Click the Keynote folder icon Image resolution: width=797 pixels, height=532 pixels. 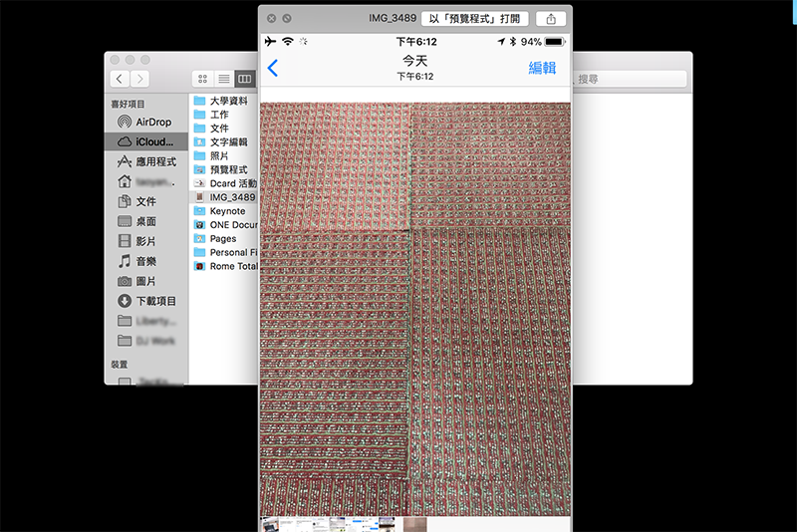point(200,211)
